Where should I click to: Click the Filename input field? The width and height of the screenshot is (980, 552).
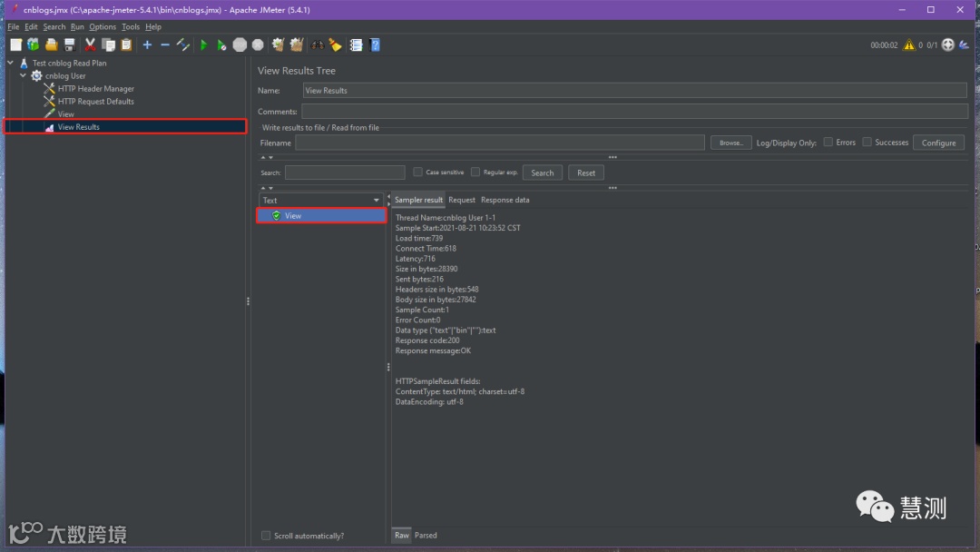coord(500,143)
